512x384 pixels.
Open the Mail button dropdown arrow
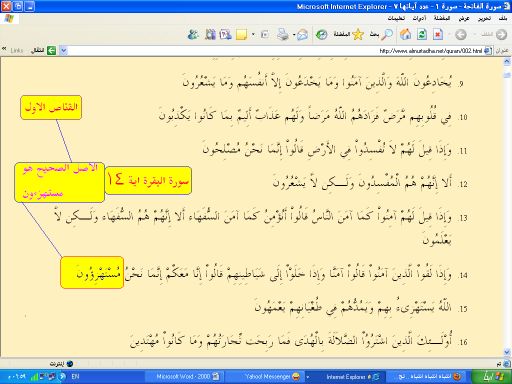[294, 34]
